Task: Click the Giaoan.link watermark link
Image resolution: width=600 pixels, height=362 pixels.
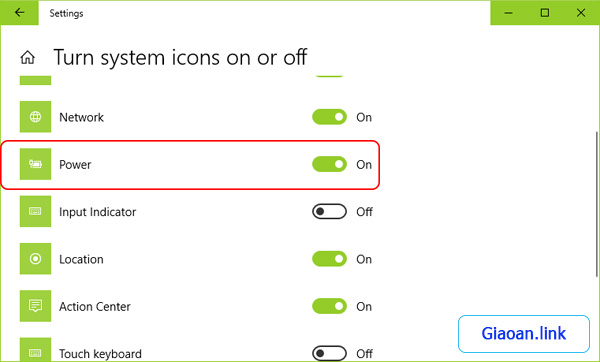Action: (524, 334)
